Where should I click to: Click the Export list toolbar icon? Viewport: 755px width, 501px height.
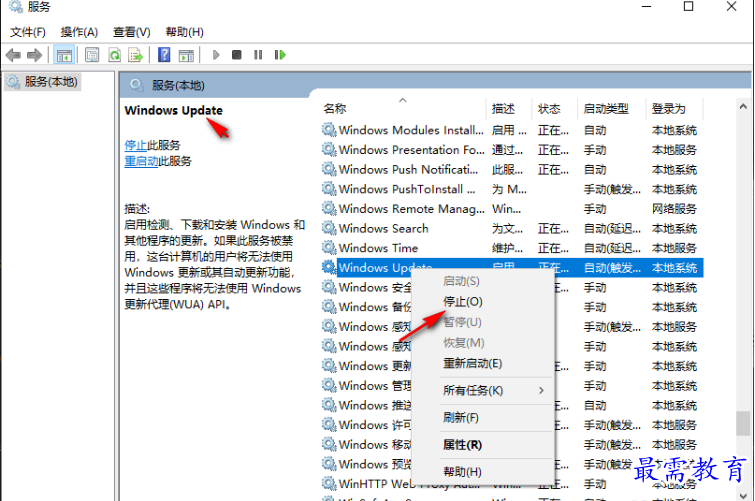(136, 55)
